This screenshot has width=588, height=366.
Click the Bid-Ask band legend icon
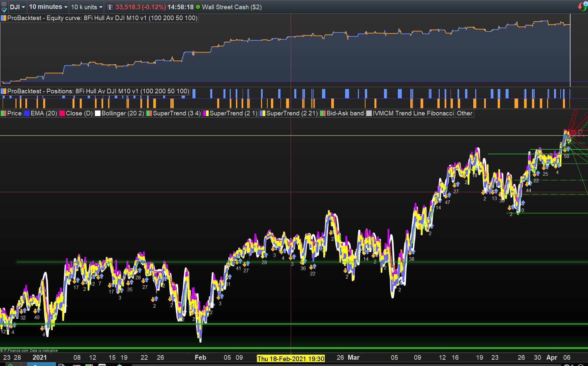pyautogui.click(x=323, y=113)
